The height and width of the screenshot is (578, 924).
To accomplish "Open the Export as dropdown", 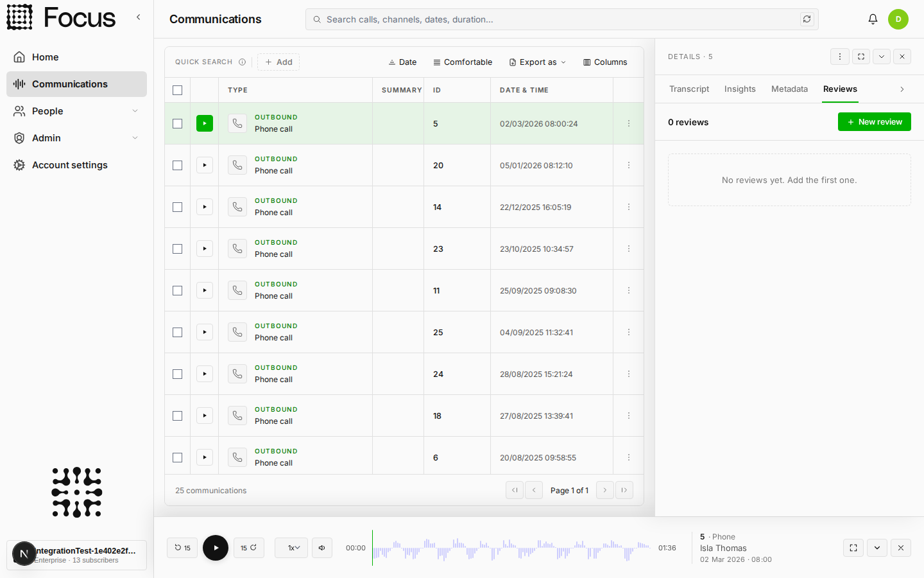I will click(x=538, y=62).
